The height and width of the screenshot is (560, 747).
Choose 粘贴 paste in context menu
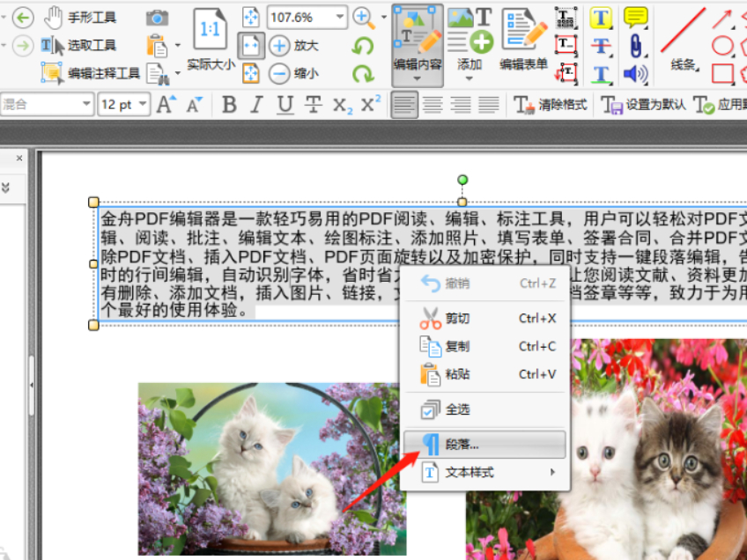pos(485,374)
